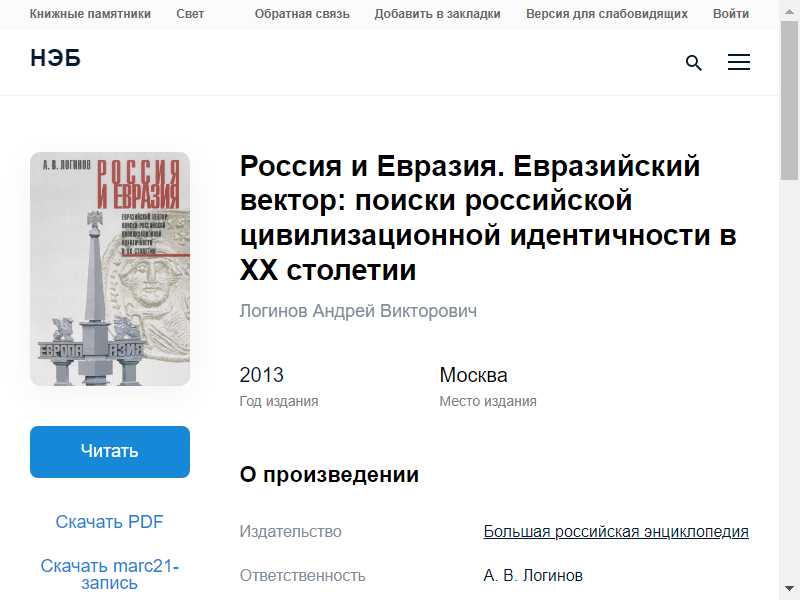Select Добавить в закладки
This screenshot has height=600, width=800.
tap(437, 14)
